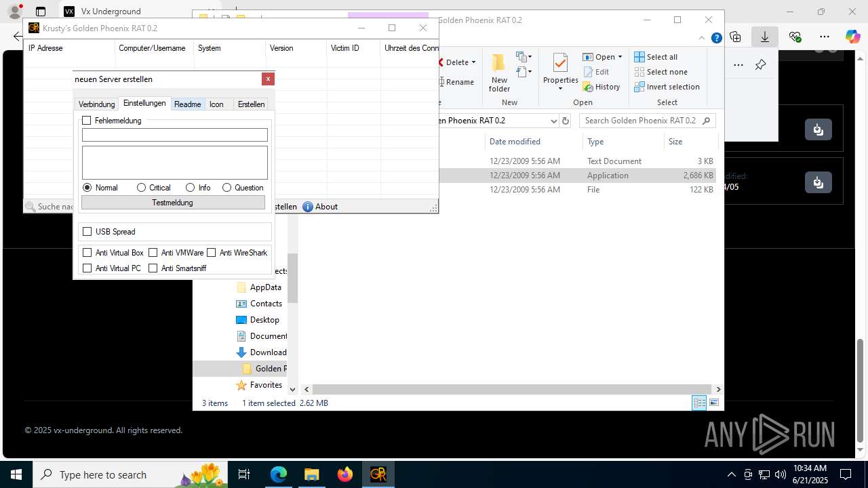Viewport: 868px width, 488px height.
Task: Switch Explorer to details view layout icon
Action: point(699,403)
